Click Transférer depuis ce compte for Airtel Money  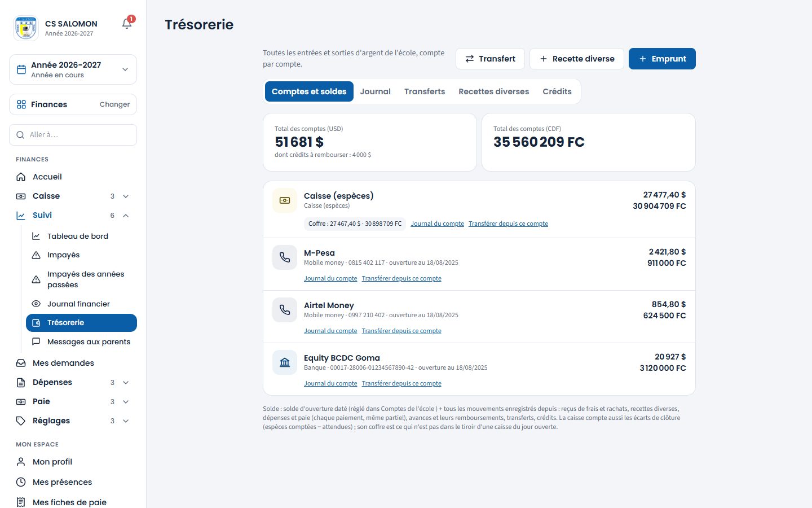coord(401,331)
